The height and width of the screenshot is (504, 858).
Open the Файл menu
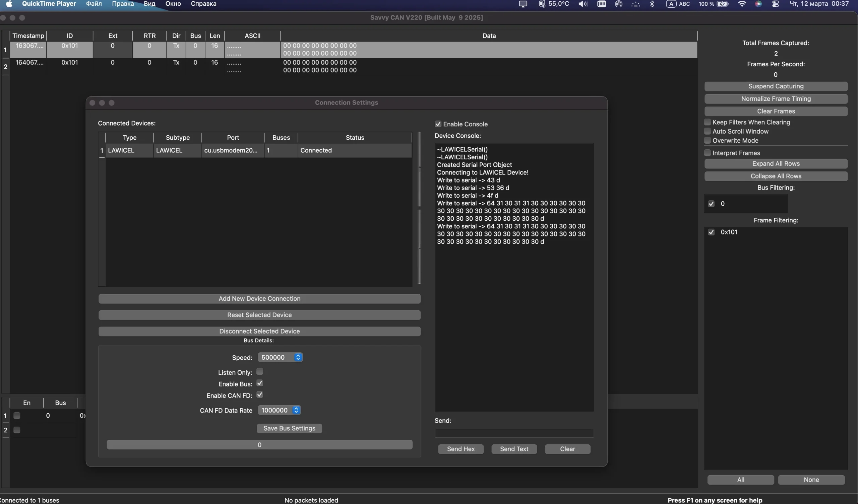94,4
